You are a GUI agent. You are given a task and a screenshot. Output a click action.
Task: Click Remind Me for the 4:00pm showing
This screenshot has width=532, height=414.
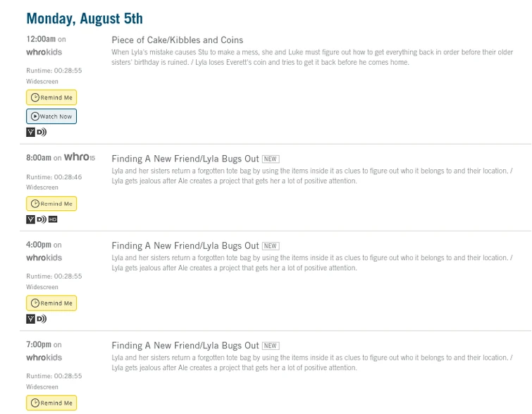pyautogui.click(x=51, y=303)
